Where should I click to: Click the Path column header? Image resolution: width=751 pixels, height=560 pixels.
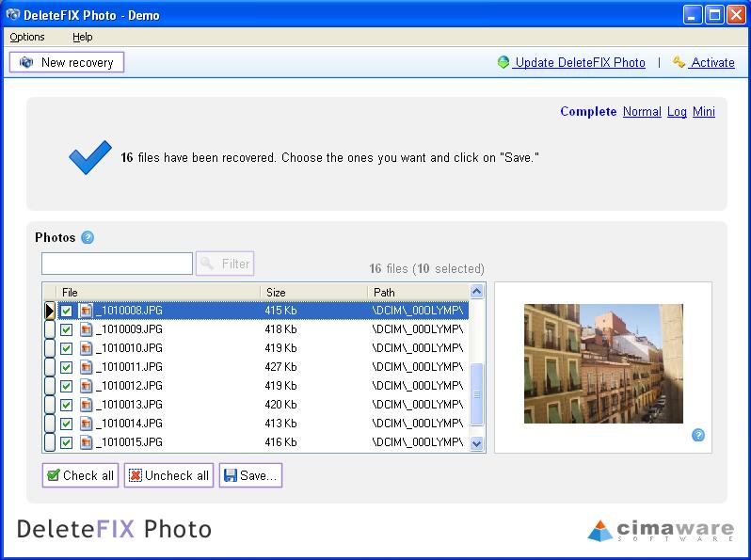(418, 292)
